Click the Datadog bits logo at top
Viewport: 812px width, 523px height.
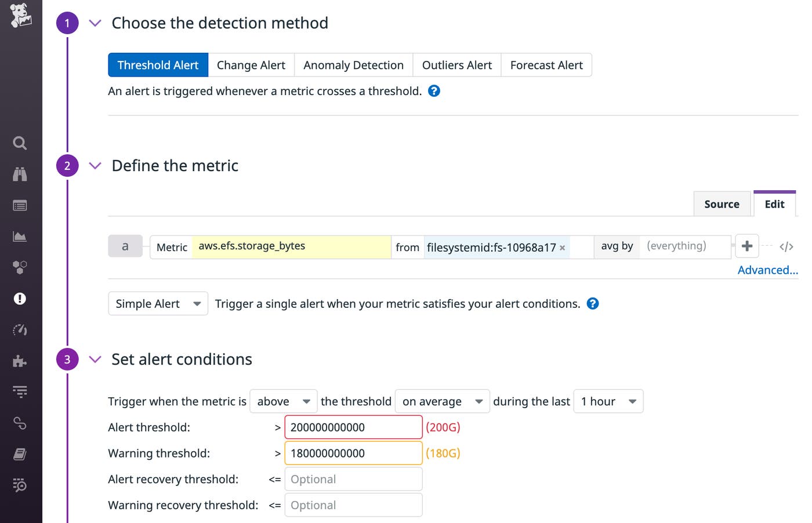[21, 16]
